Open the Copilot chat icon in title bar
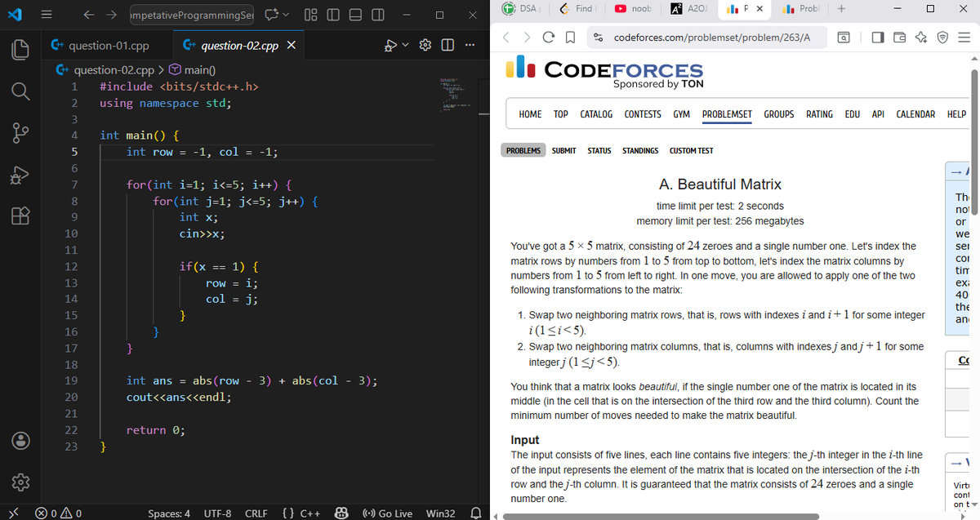The width and height of the screenshot is (980, 520). point(270,16)
